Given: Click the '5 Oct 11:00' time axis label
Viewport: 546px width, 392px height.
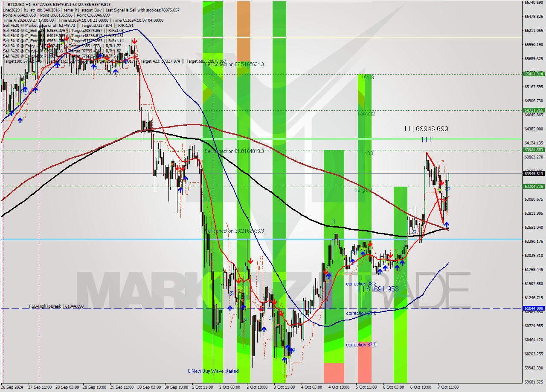Looking at the screenshot, I should coord(366,387).
